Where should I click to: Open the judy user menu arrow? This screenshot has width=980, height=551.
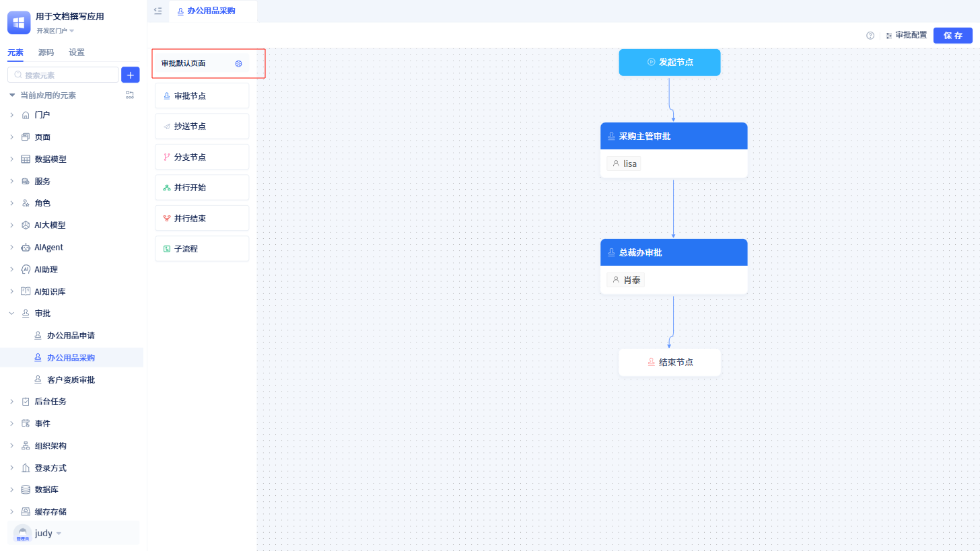point(59,534)
